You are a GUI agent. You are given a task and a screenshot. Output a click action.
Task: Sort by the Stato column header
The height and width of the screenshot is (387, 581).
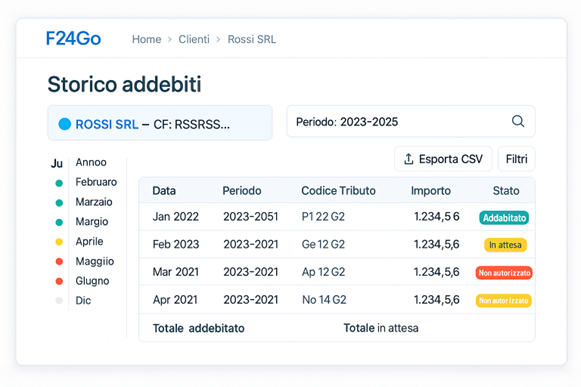pyautogui.click(x=506, y=191)
